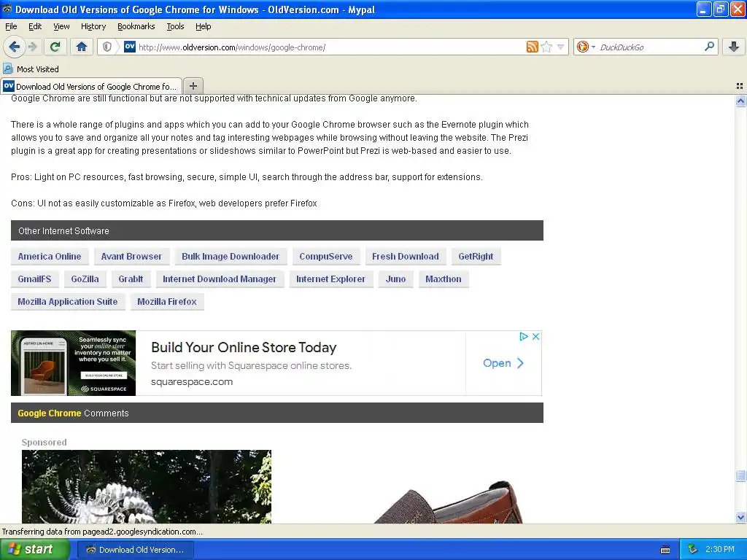Click the network tray icon by the clock
This screenshot has height=560, width=747.
(693, 550)
